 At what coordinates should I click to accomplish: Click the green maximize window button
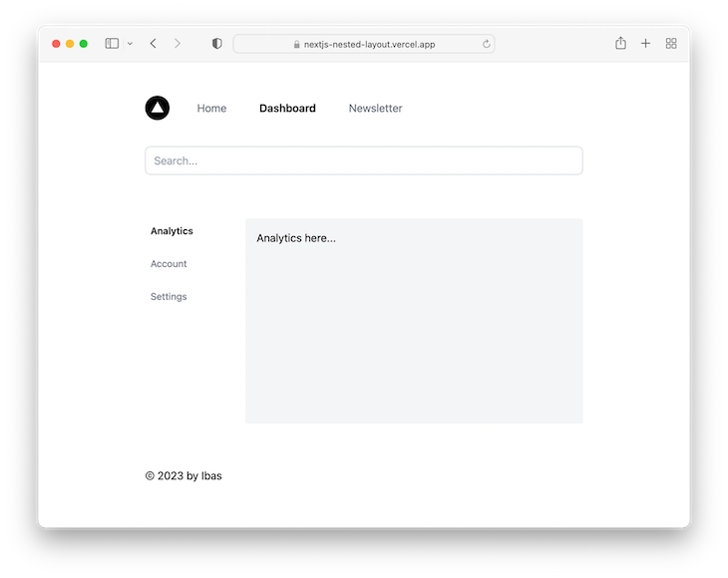84,44
